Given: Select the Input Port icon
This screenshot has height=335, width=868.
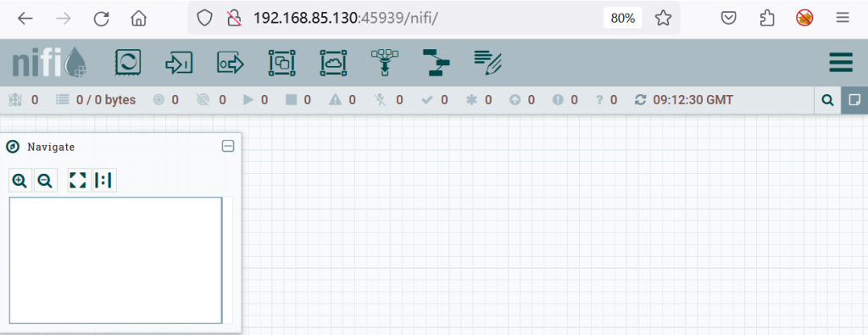Looking at the screenshot, I should coord(179,63).
